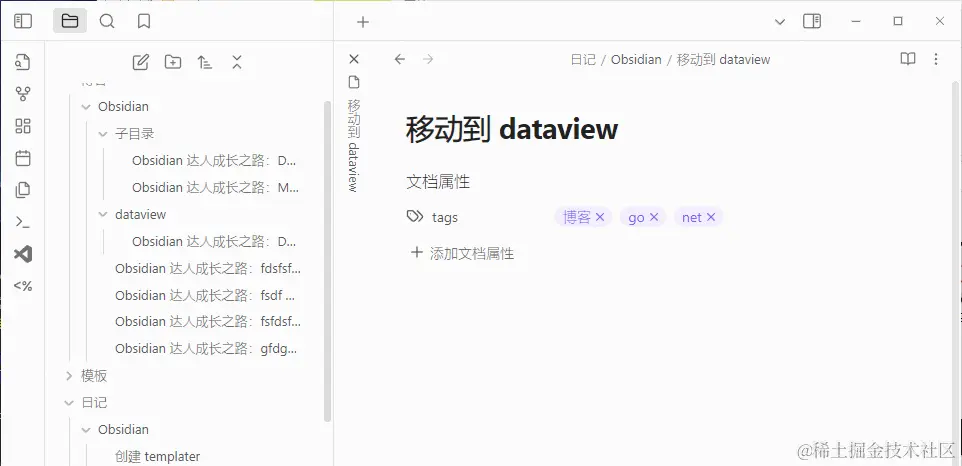This screenshot has height=466, width=962.
Task: Collapse the 子目录 folder
Action: click(103, 134)
